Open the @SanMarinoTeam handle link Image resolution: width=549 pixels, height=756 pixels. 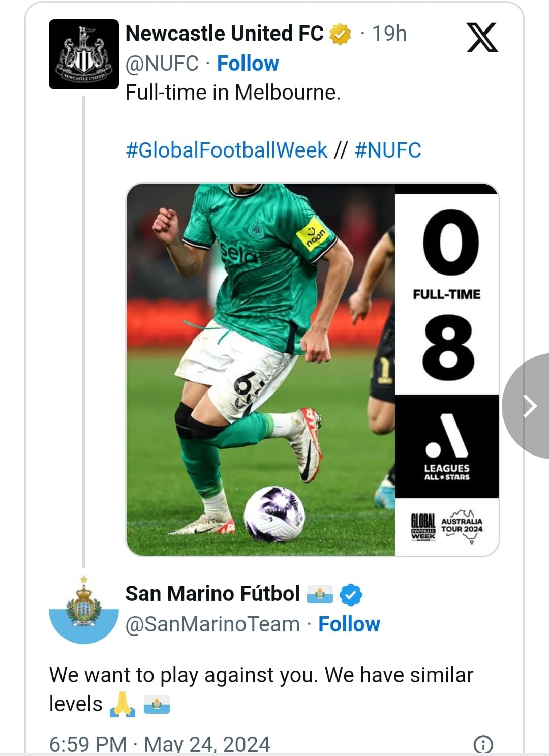pos(212,624)
